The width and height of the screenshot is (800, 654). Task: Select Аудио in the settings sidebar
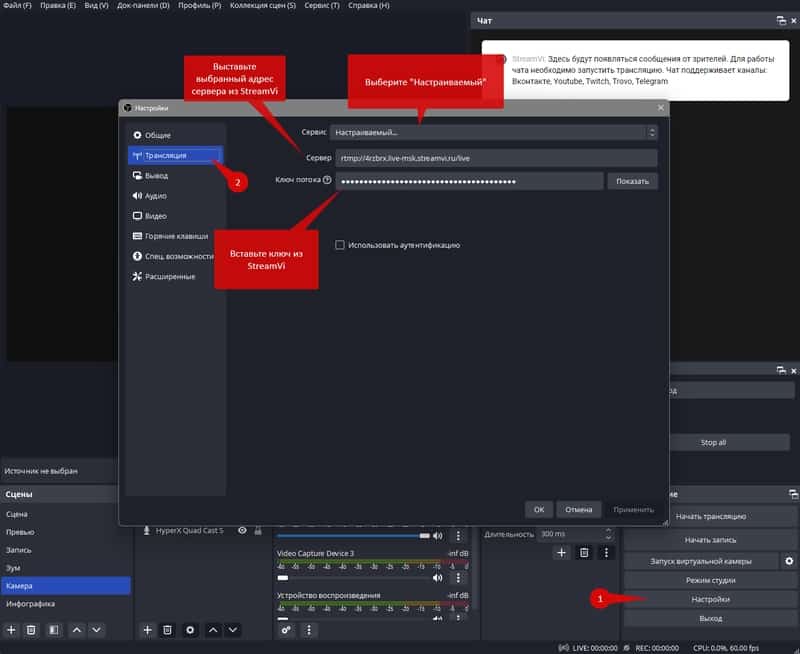[175, 196]
